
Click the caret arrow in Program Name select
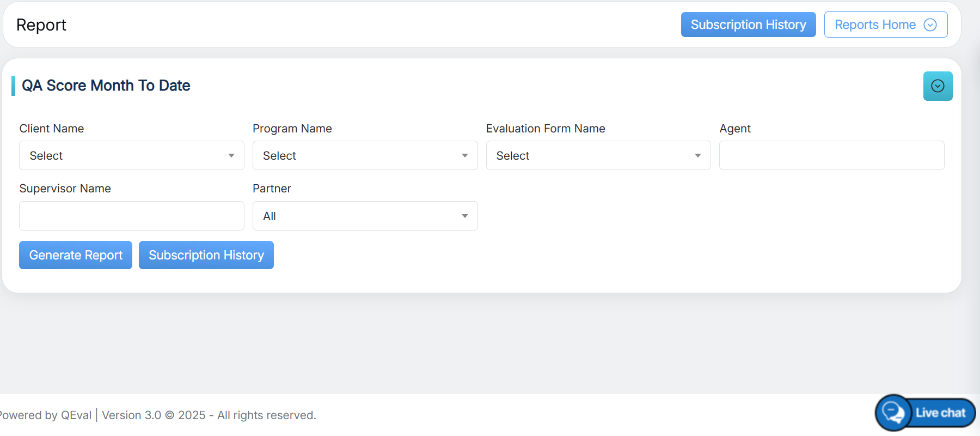[x=464, y=156]
